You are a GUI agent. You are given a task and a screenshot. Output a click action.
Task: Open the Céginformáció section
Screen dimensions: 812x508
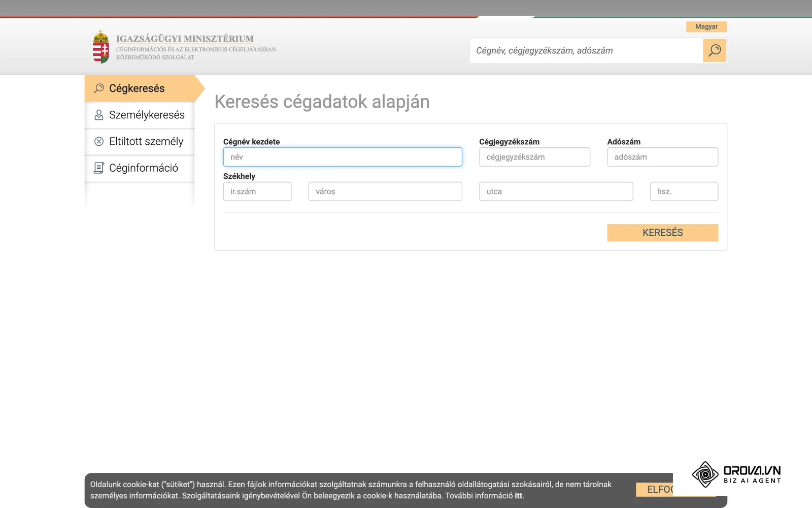click(x=140, y=168)
